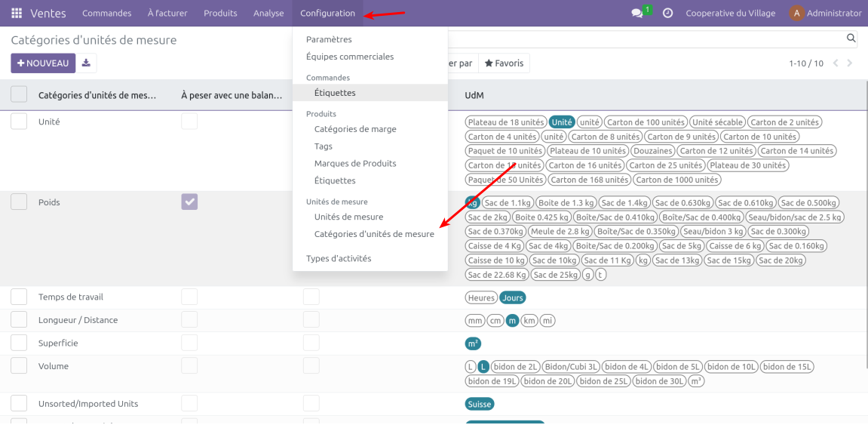
Task: Open the Favoris dropdown
Action: click(x=504, y=63)
